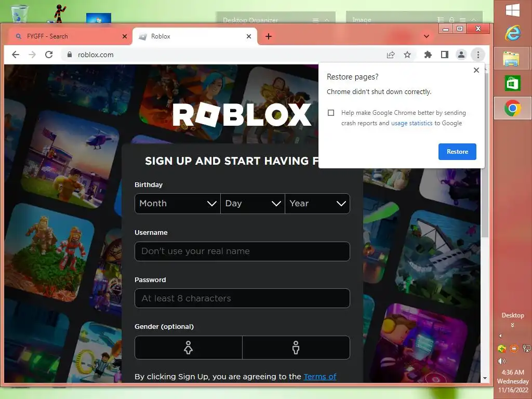Screen dimensions: 532x399
Task: Open a new tab with plus button
Action: [x=269, y=36]
